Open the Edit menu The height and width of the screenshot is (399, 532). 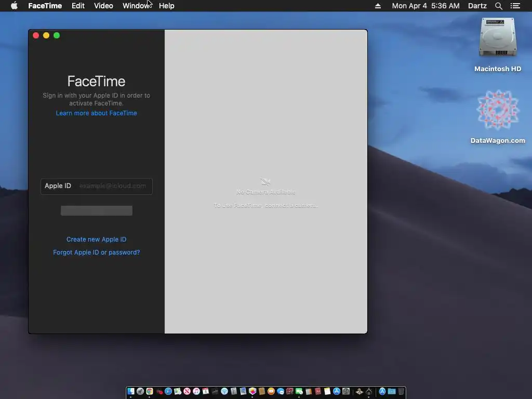pyautogui.click(x=78, y=6)
